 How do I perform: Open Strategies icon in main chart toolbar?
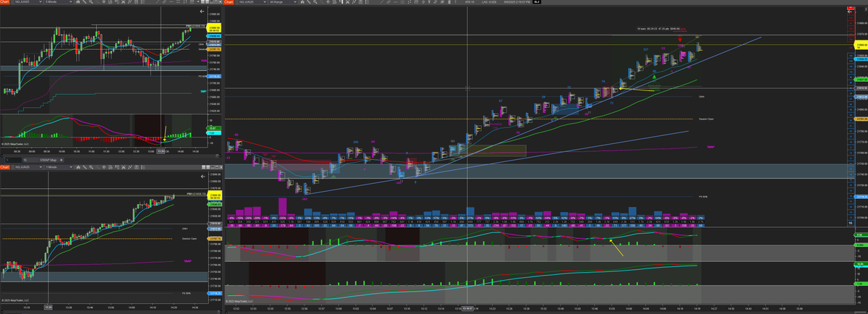(354, 3)
